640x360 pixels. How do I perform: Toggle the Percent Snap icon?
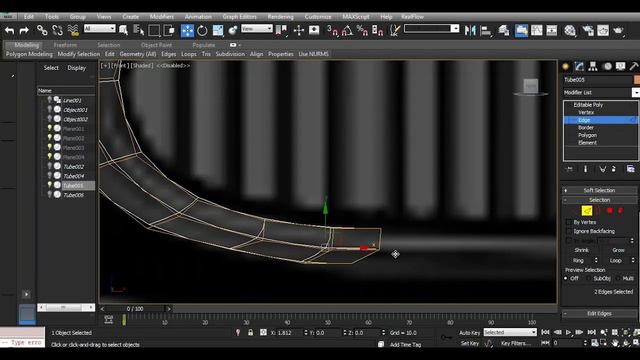click(x=362, y=30)
